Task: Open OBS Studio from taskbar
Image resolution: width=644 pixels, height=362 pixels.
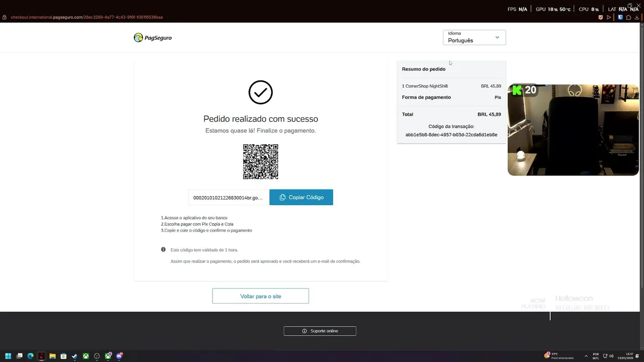Action: (97, 356)
